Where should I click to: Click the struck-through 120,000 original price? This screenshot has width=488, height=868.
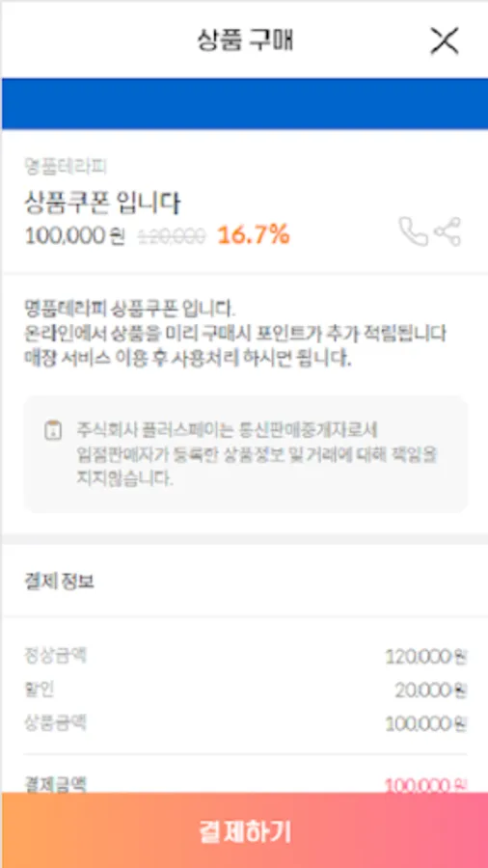tap(172, 237)
